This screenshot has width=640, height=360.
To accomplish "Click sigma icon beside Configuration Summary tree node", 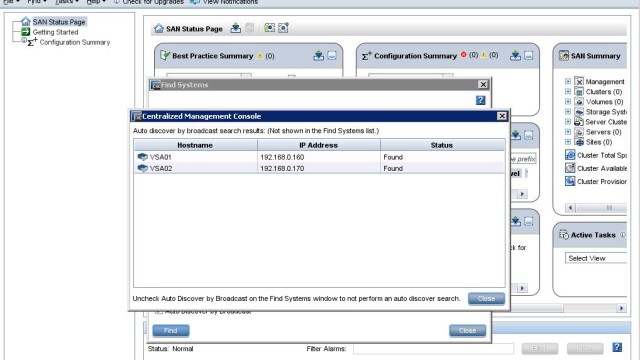I will point(32,42).
